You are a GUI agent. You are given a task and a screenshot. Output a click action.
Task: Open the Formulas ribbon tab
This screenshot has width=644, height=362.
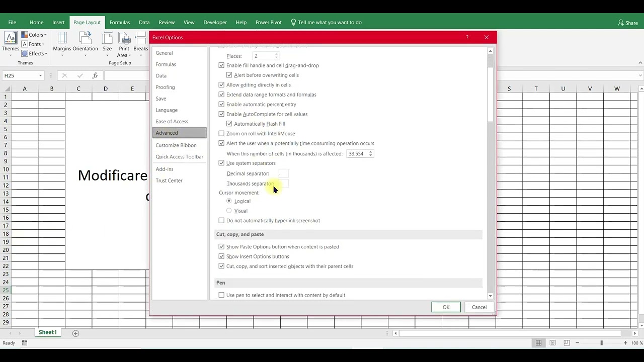120,22
